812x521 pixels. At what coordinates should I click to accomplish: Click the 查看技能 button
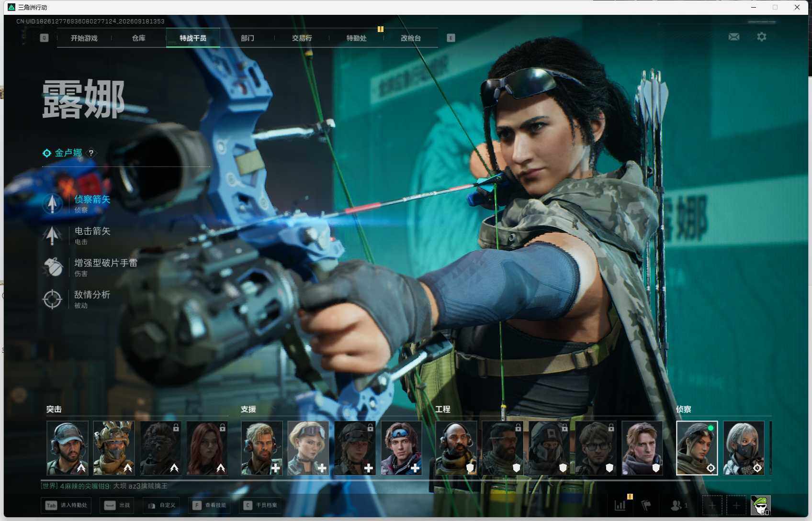coord(209,505)
